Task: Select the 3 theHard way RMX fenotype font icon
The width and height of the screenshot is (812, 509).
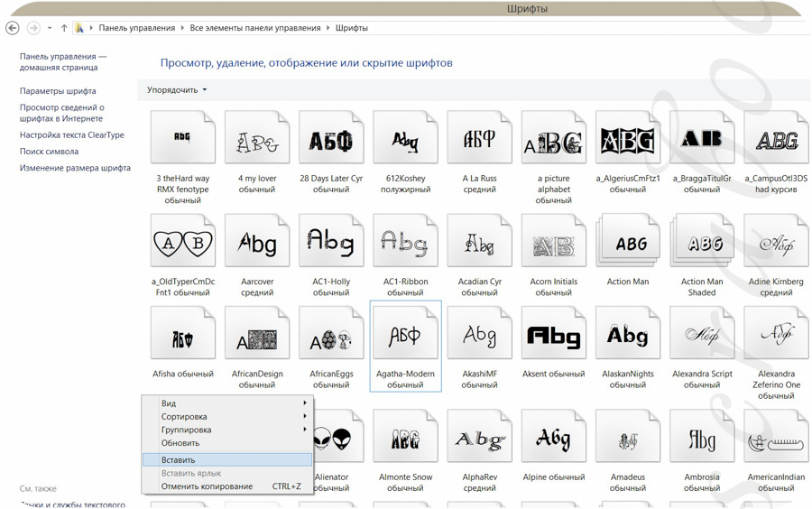Action: [x=183, y=137]
